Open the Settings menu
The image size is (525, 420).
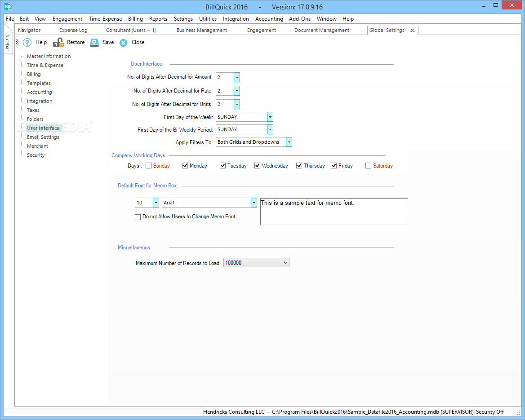[x=183, y=19]
